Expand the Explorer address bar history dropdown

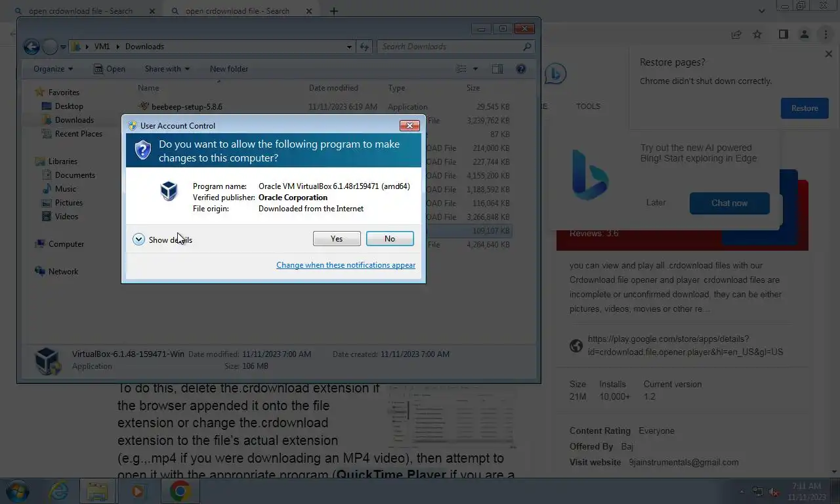pyautogui.click(x=350, y=47)
